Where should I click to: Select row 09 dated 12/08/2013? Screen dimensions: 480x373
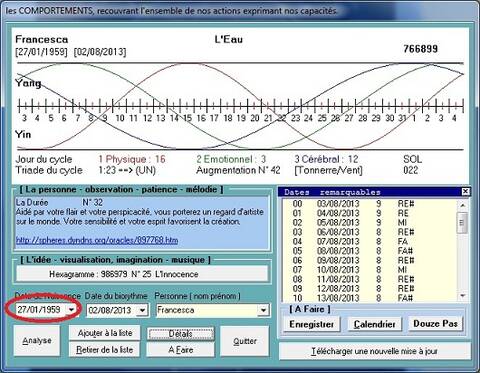coord(369,288)
